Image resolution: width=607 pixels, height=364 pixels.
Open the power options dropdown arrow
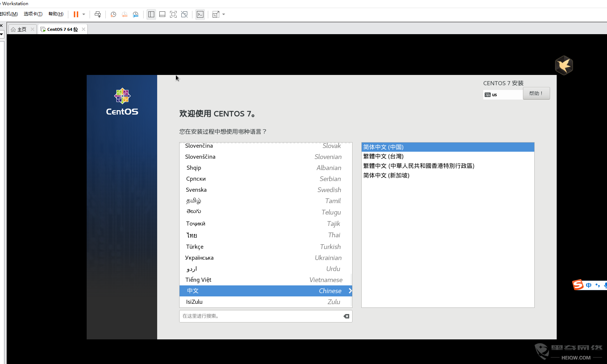click(x=84, y=14)
